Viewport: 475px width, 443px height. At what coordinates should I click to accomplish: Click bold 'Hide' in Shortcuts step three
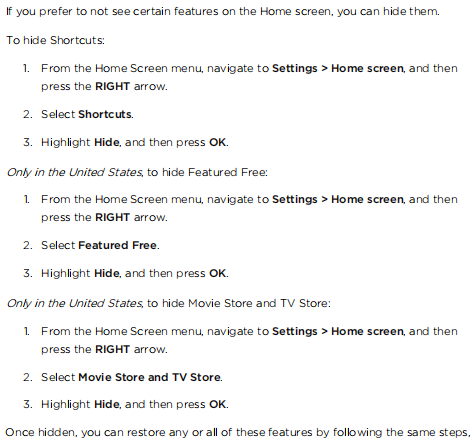[107, 142]
